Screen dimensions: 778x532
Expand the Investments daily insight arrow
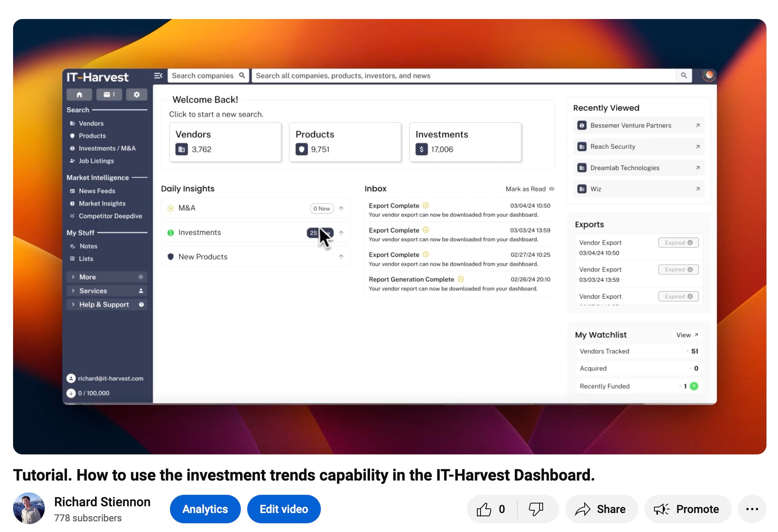click(341, 233)
